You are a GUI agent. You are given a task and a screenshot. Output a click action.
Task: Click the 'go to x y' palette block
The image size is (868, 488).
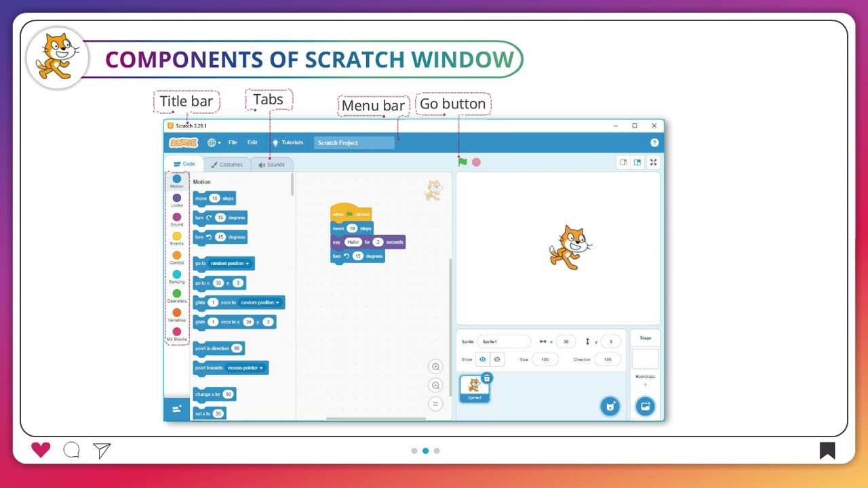click(219, 283)
